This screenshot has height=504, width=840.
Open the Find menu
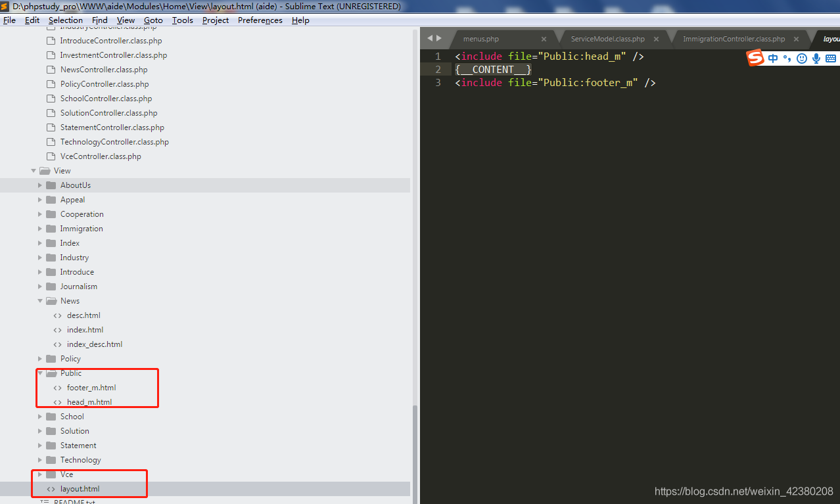point(100,20)
